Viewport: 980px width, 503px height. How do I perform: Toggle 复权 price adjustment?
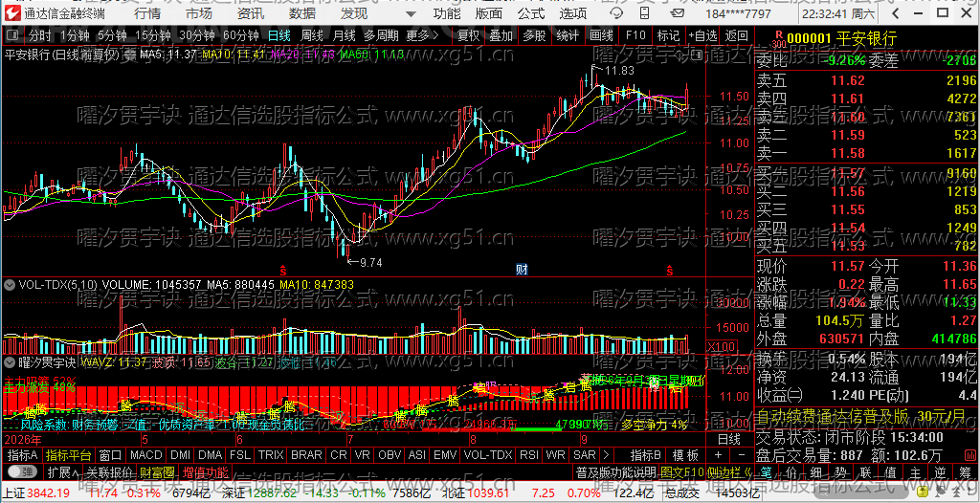(468, 35)
